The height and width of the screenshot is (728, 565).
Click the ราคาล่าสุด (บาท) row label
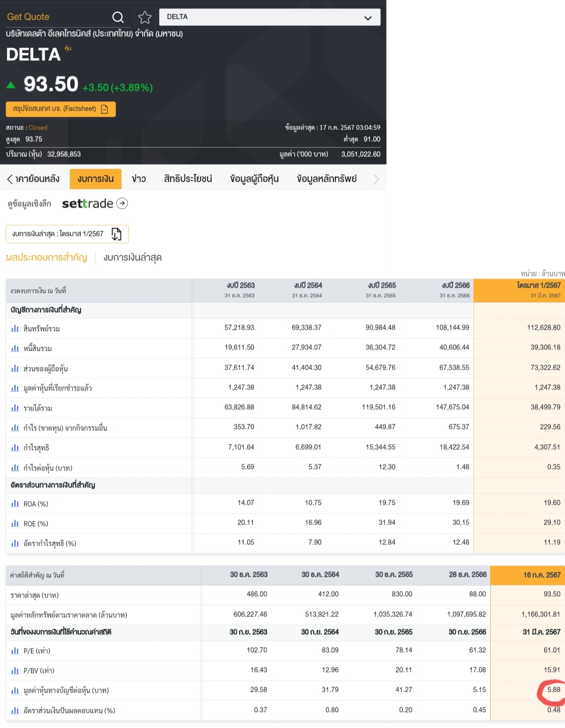tap(34, 595)
